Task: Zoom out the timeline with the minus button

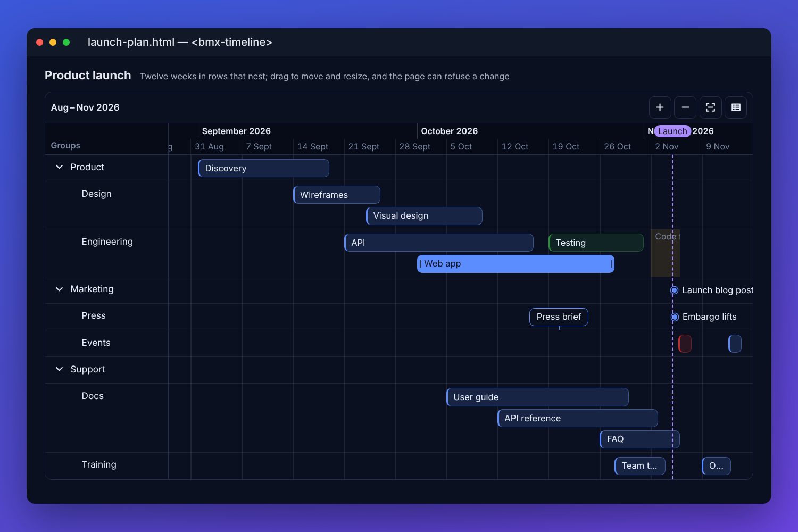Action: 685,107
